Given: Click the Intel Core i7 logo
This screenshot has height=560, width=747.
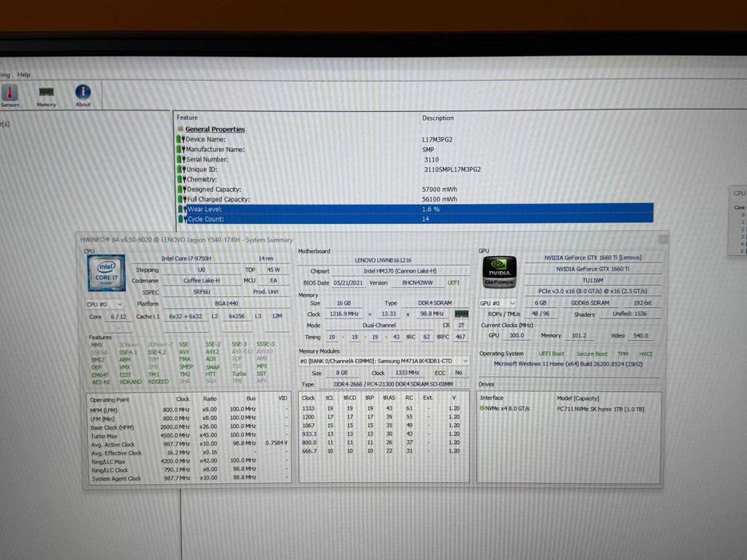Looking at the screenshot, I should [x=106, y=273].
